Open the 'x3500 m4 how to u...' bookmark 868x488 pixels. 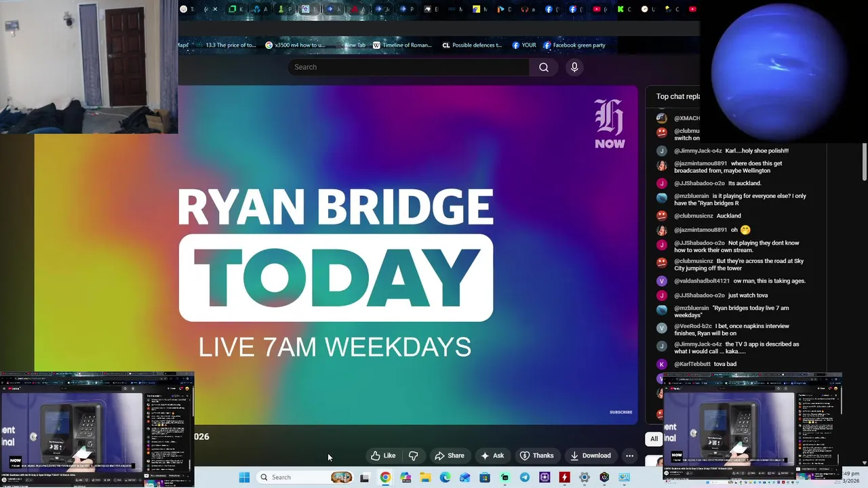[x=295, y=45]
